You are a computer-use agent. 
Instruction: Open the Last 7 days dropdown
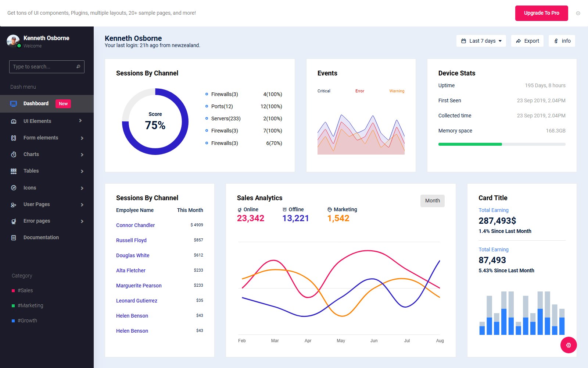481,41
